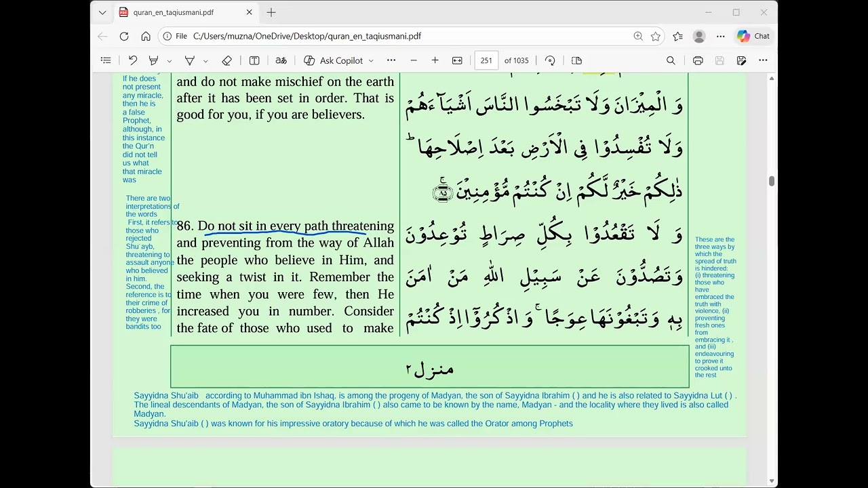Click the zoom magnifier in address bar

(638, 36)
